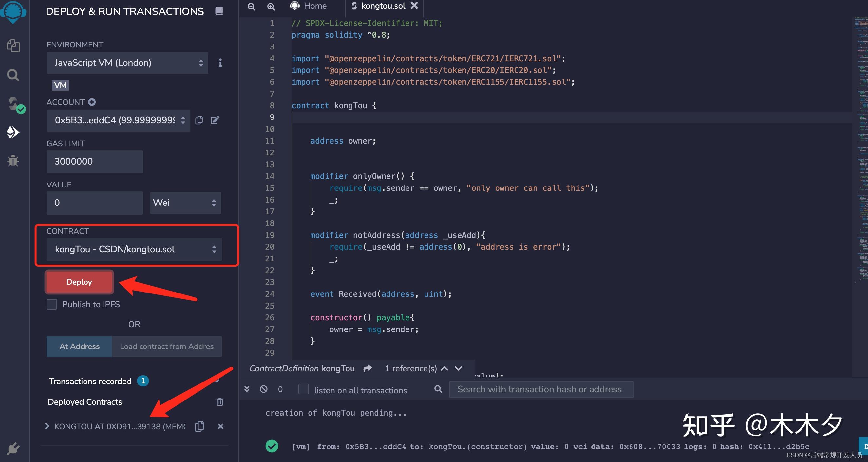The width and height of the screenshot is (868, 462).
Task: Copy the account address to clipboard
Action: click(x=199, y=120)
